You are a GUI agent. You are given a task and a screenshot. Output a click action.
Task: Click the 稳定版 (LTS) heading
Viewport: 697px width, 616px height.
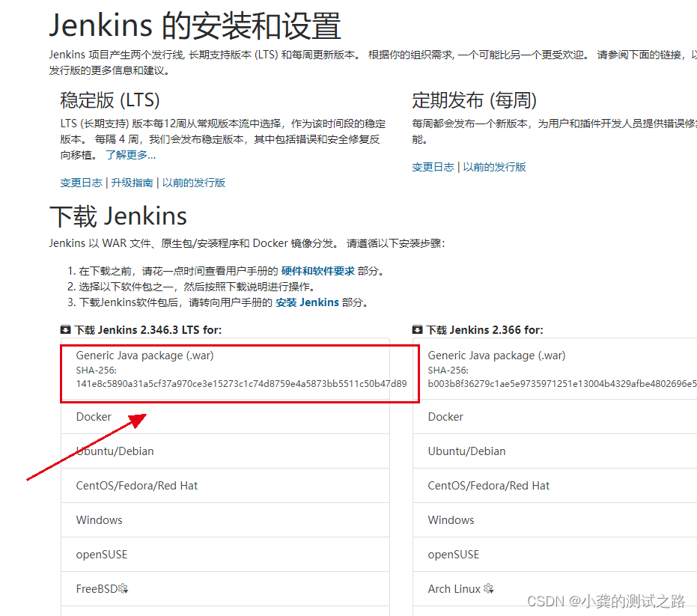pyautogui.click(x=110, y=100)
